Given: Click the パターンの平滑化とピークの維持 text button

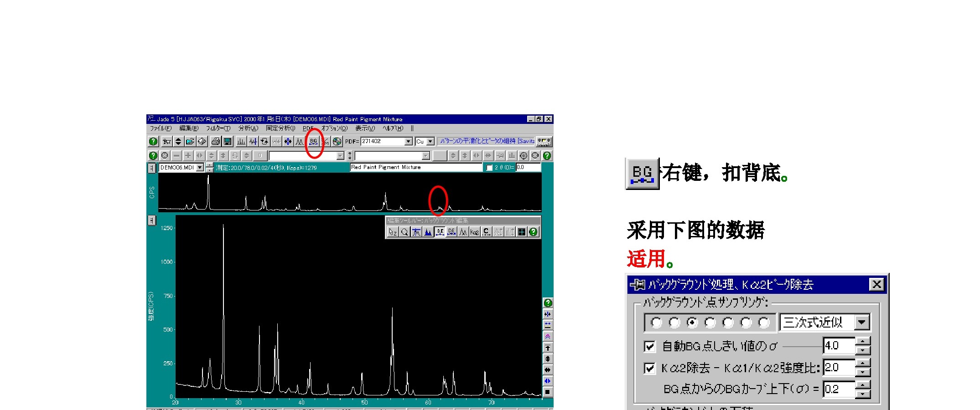Looking at the screenshot, I should point(486,141).
